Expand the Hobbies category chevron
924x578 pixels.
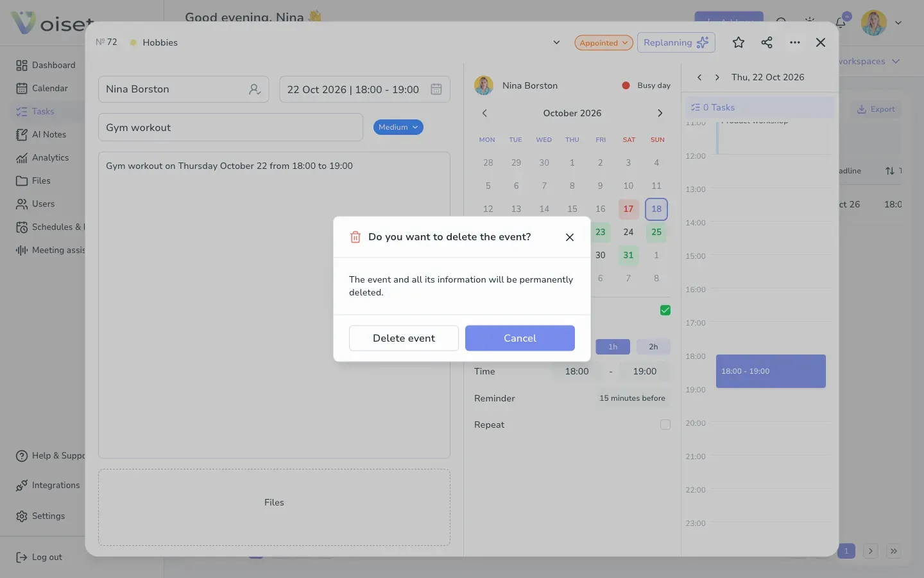click(x=556, y=42)
